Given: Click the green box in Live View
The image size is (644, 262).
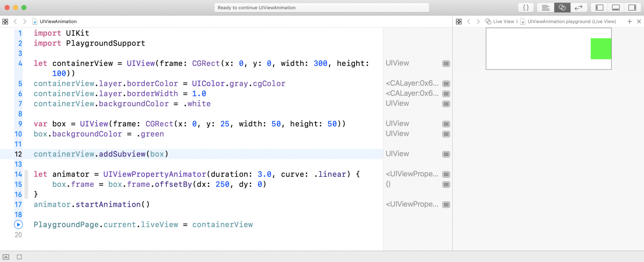Looking at the screenshot, I should (x=601, y=49).
